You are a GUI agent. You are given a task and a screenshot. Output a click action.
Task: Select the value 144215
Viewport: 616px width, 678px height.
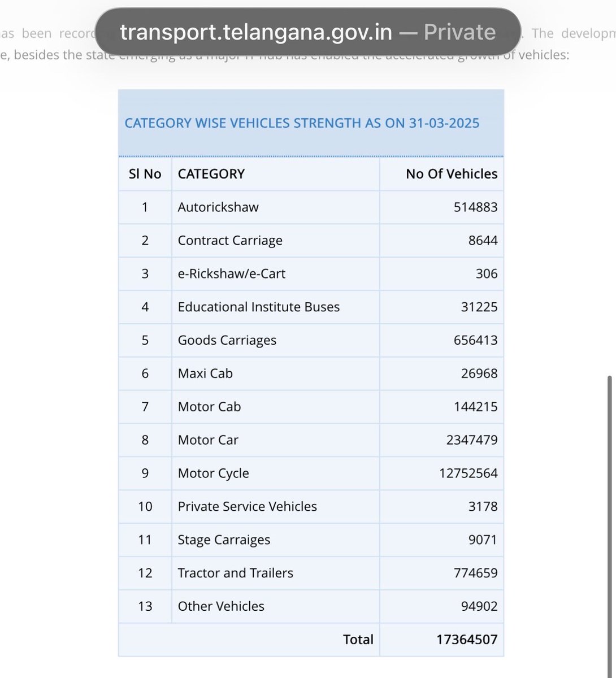(x=475, y=407)
